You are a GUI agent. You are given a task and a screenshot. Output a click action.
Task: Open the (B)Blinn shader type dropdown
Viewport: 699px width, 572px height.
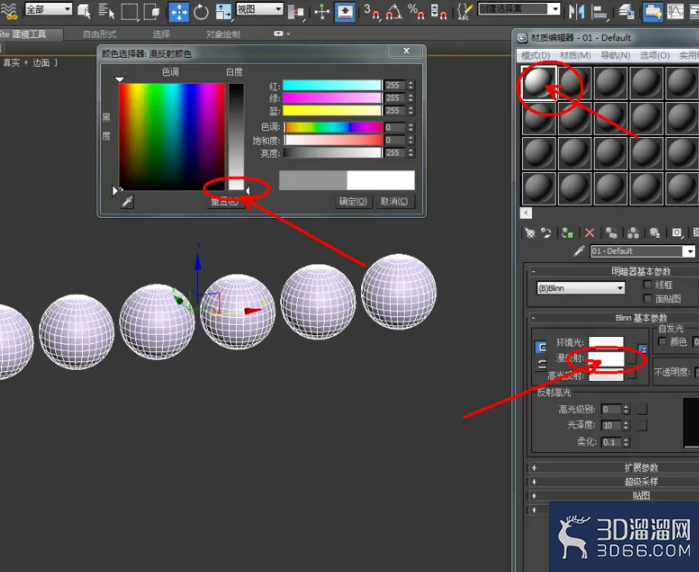[x=581, y=288]
